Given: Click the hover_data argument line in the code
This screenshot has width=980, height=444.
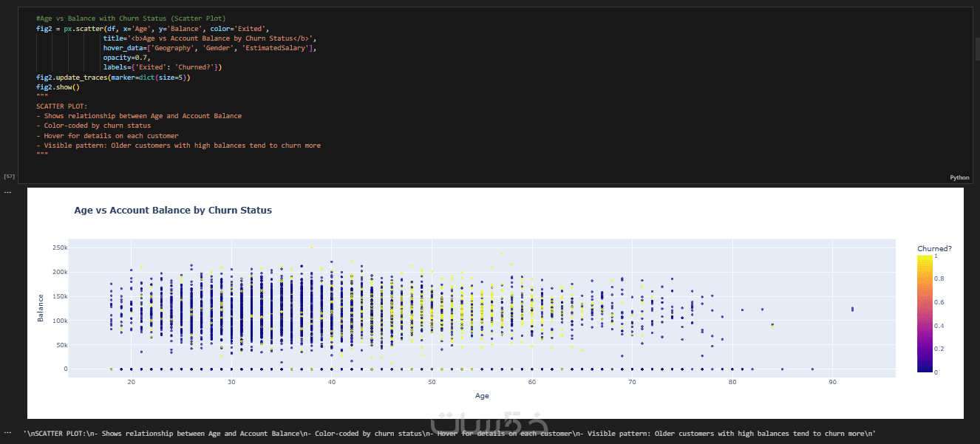Looking at the screenshot, I should (209, 48).
